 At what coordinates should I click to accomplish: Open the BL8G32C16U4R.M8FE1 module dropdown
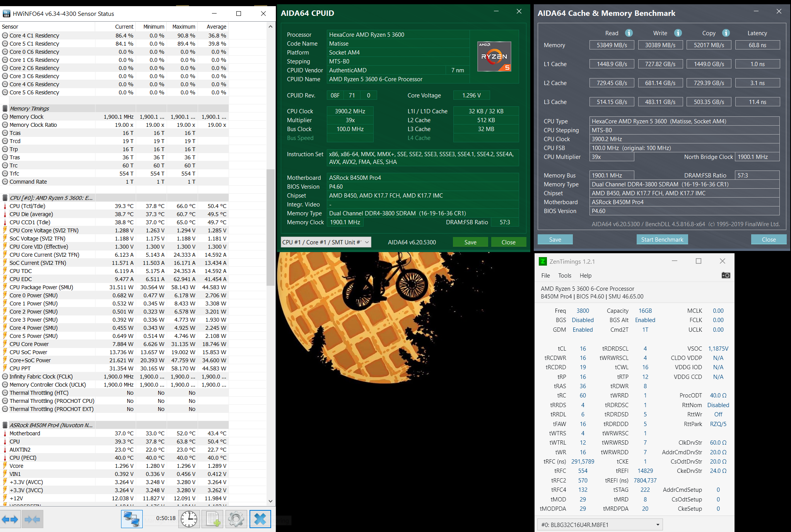(x=600, y=525)
